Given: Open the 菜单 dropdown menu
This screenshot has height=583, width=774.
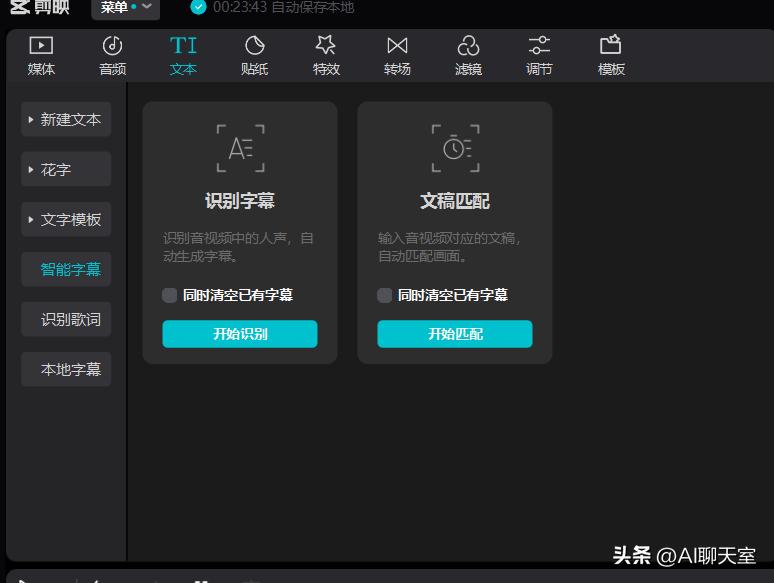Looking at the screenshot, I should coord(125,8).
